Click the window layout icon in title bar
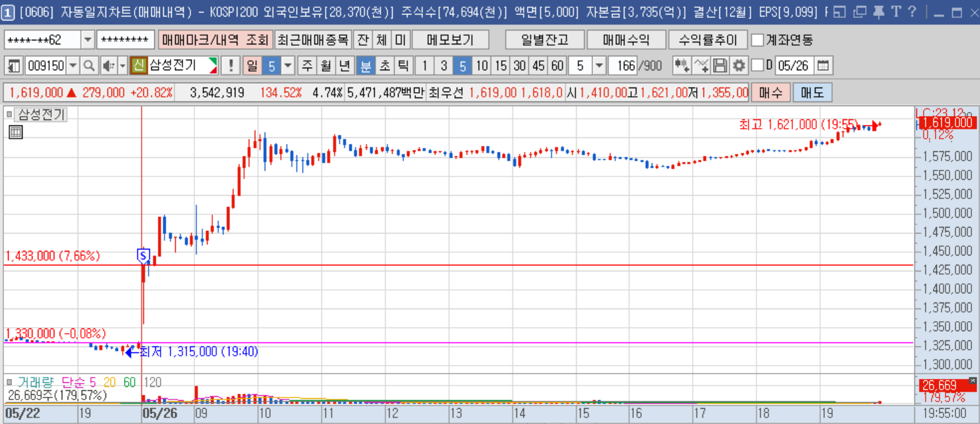The height and width of the screenshot is (424, 980). [840, 12]
